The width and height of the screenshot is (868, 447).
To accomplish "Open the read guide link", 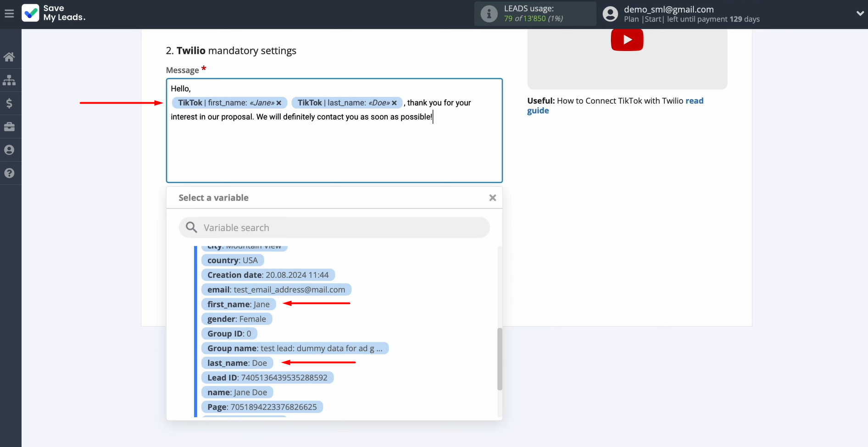I will (x=694, y=101).
